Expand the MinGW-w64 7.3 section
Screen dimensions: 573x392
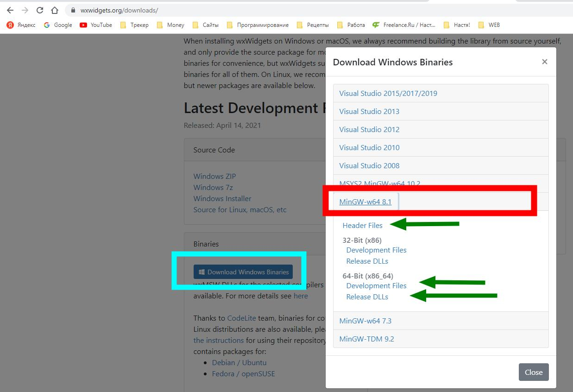pyautogui.click(x=365, y=321)
